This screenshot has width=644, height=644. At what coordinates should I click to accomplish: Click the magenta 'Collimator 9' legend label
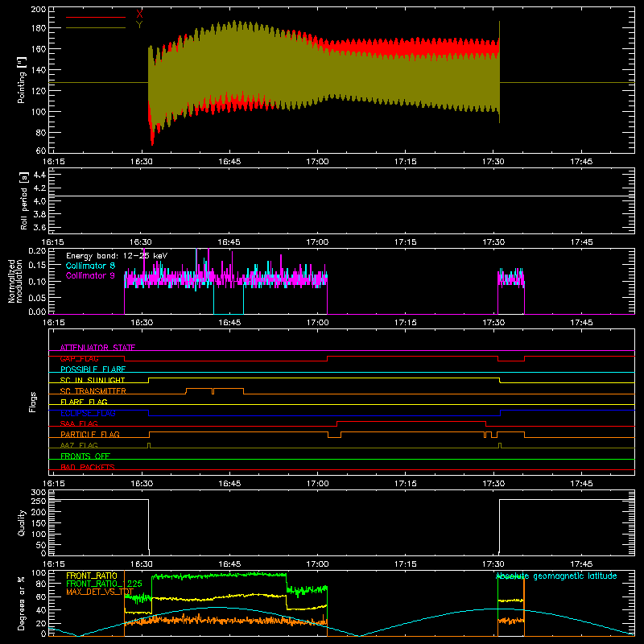tap(90, 275)
